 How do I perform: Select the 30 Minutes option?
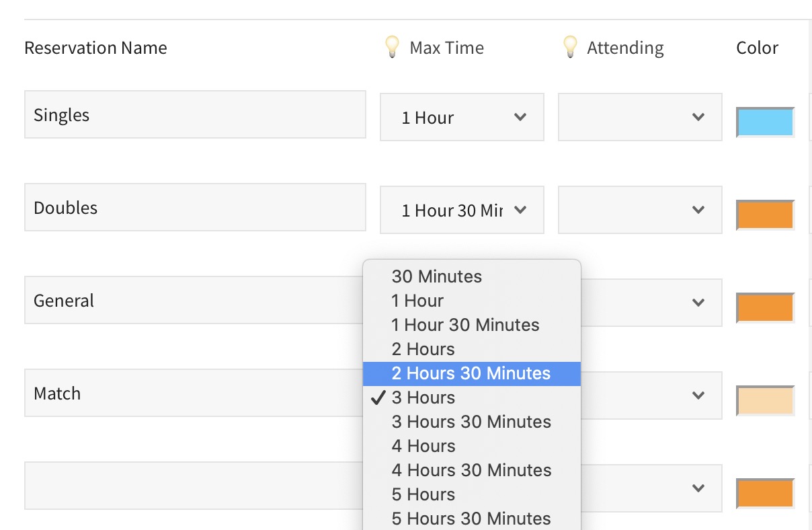(x=437, y=276)
